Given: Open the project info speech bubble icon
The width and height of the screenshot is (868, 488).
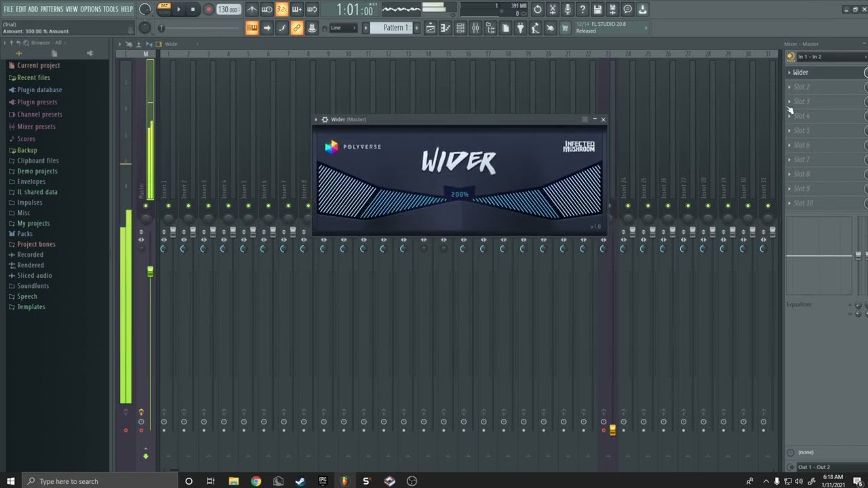Looking at the screenshot, I should click(x=627, y=9).
